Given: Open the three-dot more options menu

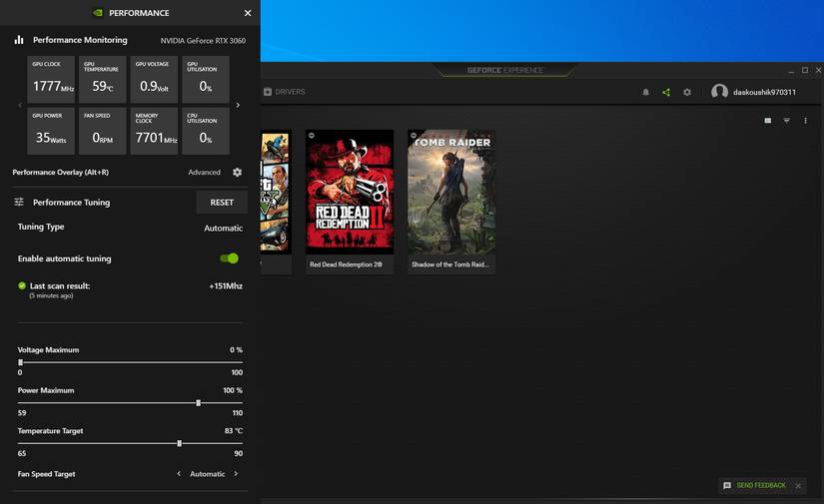Looking at the screenshot, I should click(806, 121).
